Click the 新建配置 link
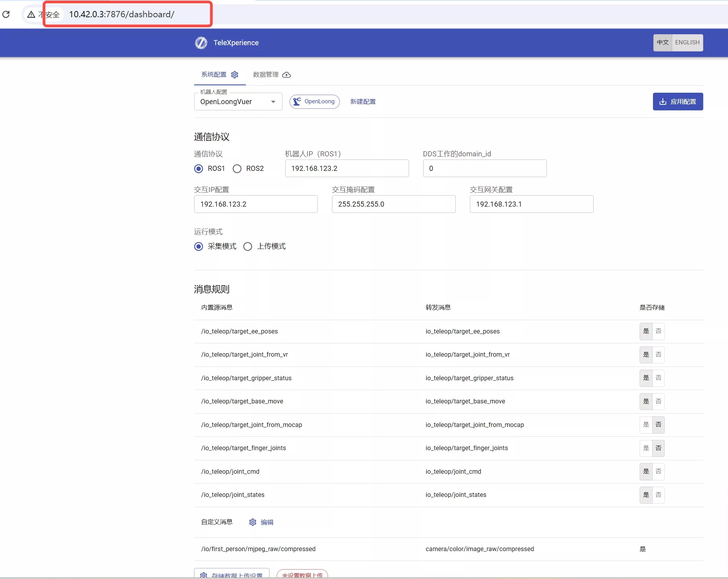Image resolution: width=728 pixels, height=579 pixels. 363,102
